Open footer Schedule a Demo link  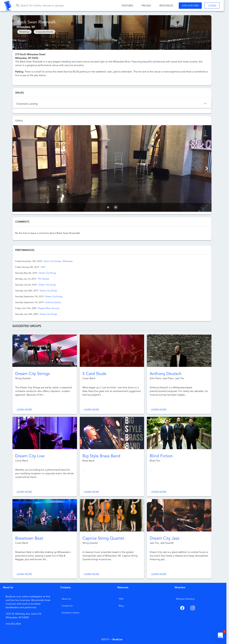[x=70, y=613]
